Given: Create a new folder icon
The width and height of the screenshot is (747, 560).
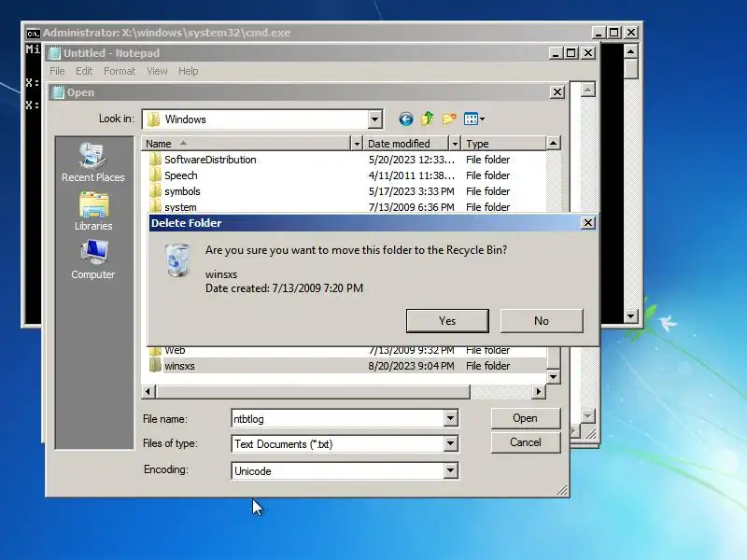Looking at the screenshot, I should (x=449, y=119).
